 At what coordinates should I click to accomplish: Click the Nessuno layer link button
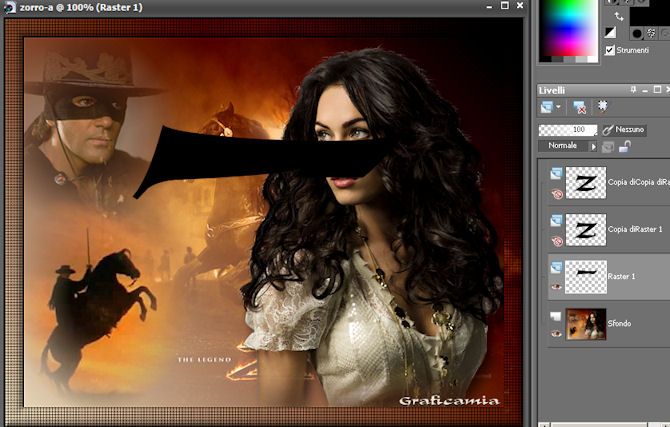[624, 130]
